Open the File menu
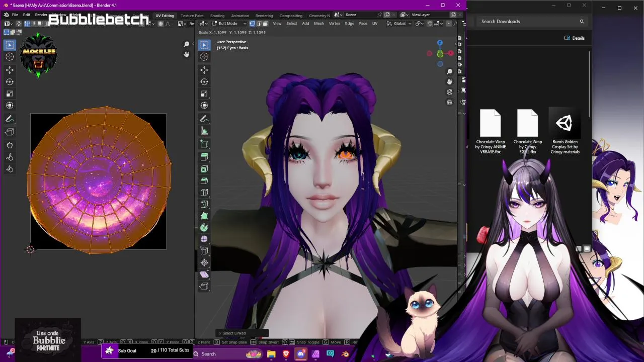Image resolution: width=644 pixels, height=362 pixels. point(15,15)
